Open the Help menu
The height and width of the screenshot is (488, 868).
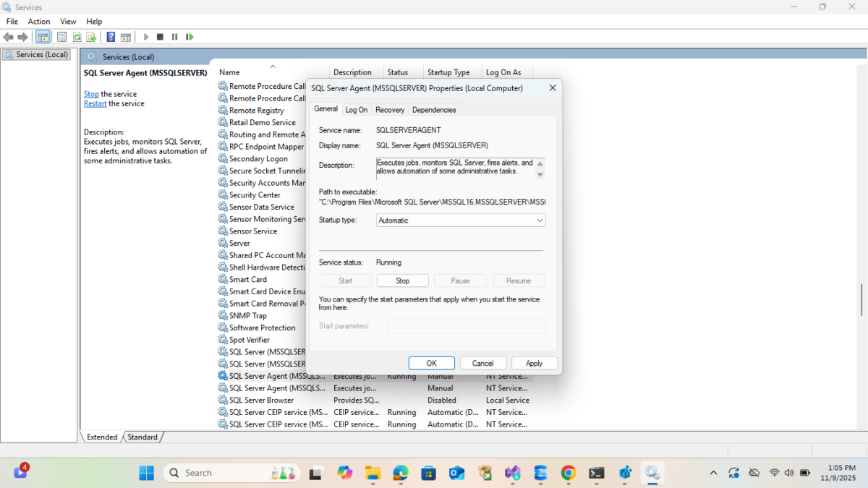point(94,22)
